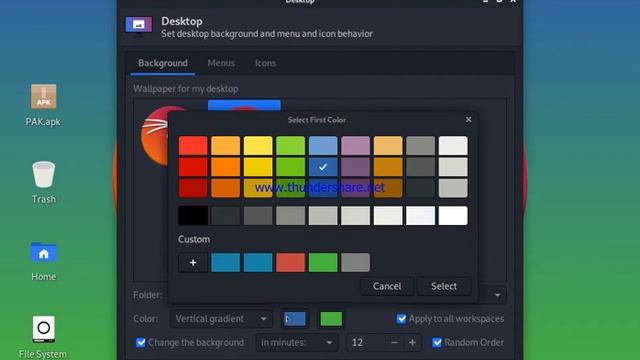
Task: Open the Vertical gradient color style dropdown
Action: 221,318
